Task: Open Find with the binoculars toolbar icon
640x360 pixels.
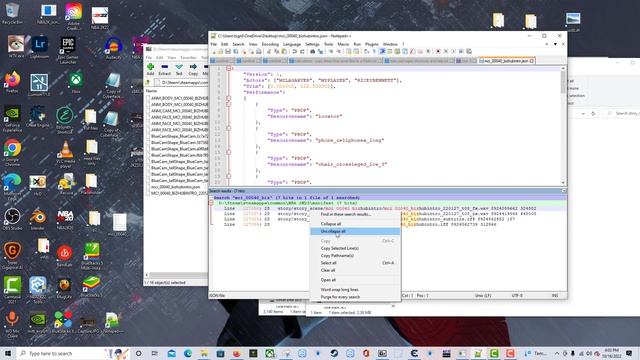Action: (313, 52)
